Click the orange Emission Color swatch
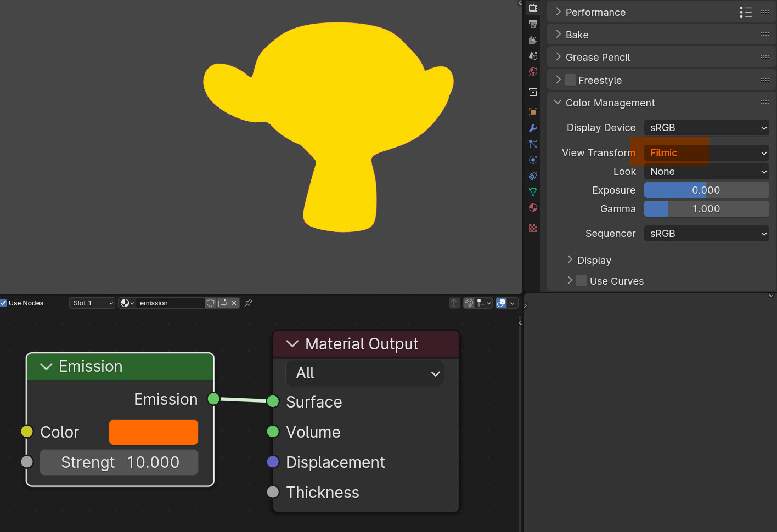This screenshot has height=532, width=777. tap(154, 432)
